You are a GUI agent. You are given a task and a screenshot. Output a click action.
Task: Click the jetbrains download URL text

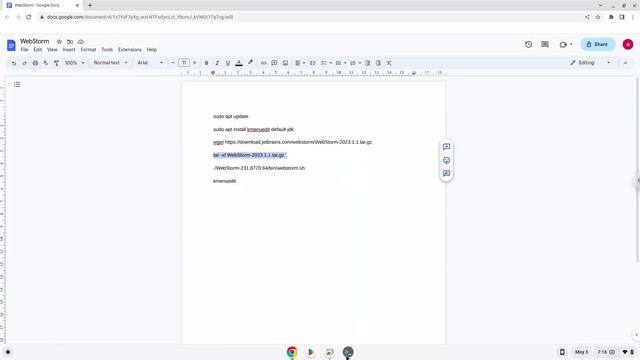click(298, 142)
